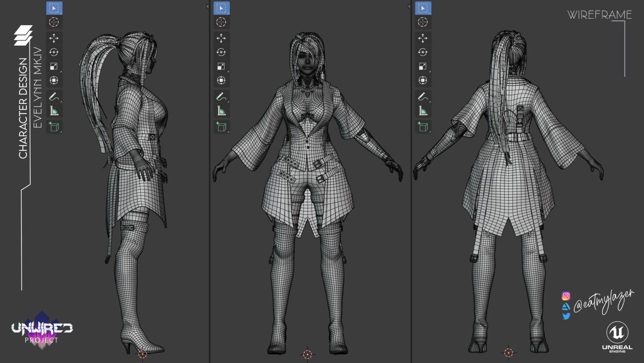Activate the Add Cube tool in the left toolbar
Image resolution: width=644 pixels, height=363 pixels.
click(x=54, y=126)
